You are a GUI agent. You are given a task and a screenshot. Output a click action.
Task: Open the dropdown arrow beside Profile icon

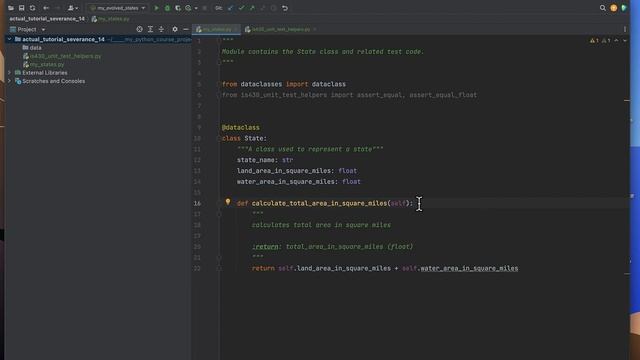196,8
